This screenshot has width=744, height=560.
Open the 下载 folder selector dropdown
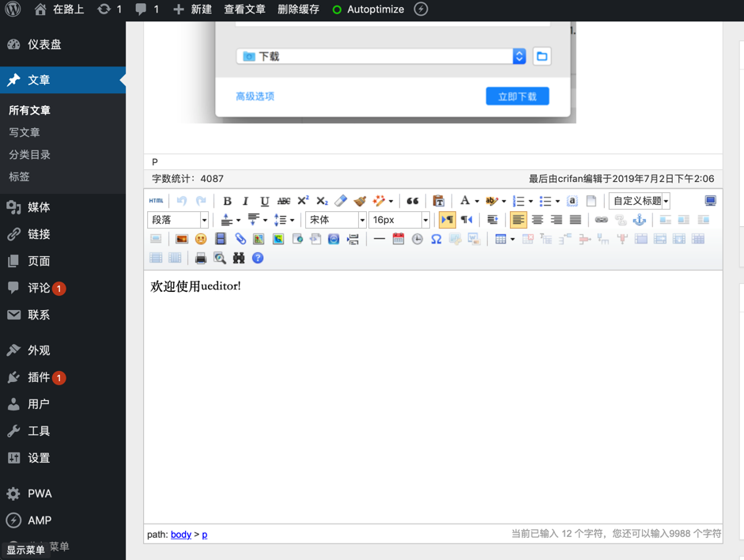coord(381,56)
